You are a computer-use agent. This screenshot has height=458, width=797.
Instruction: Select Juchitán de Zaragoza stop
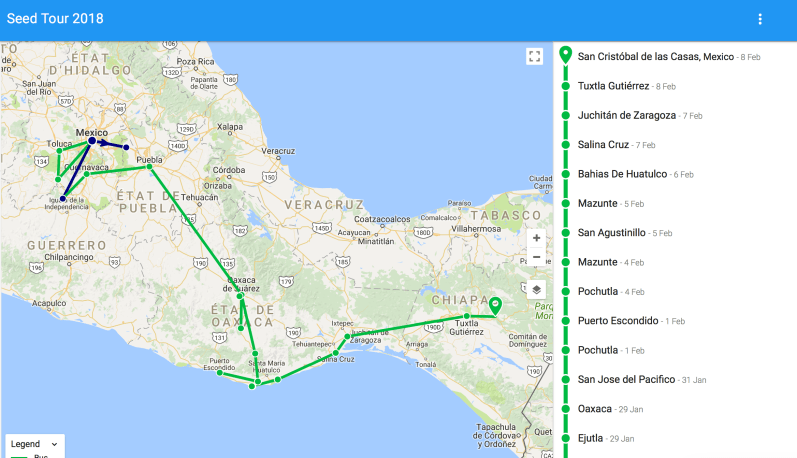pyautogui.click(x=626, y=115)
